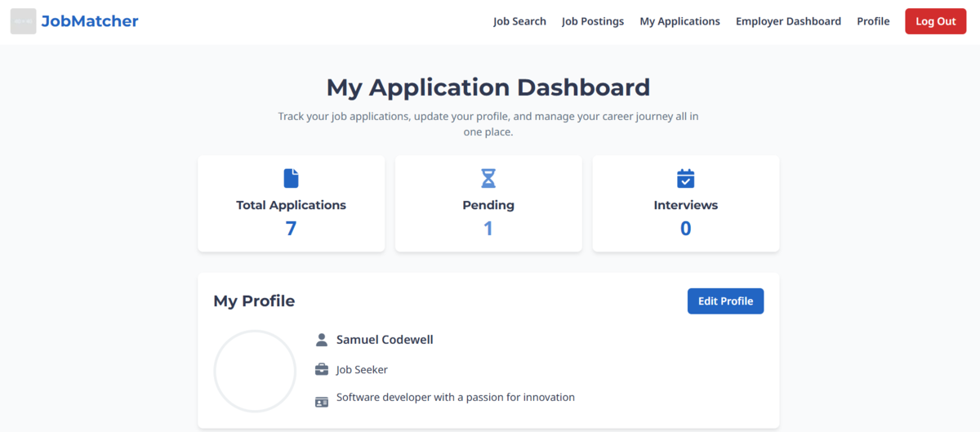Click the JobMatcher logo image
The height and width of the screenshot is (432, 980).
pos(23,21)
